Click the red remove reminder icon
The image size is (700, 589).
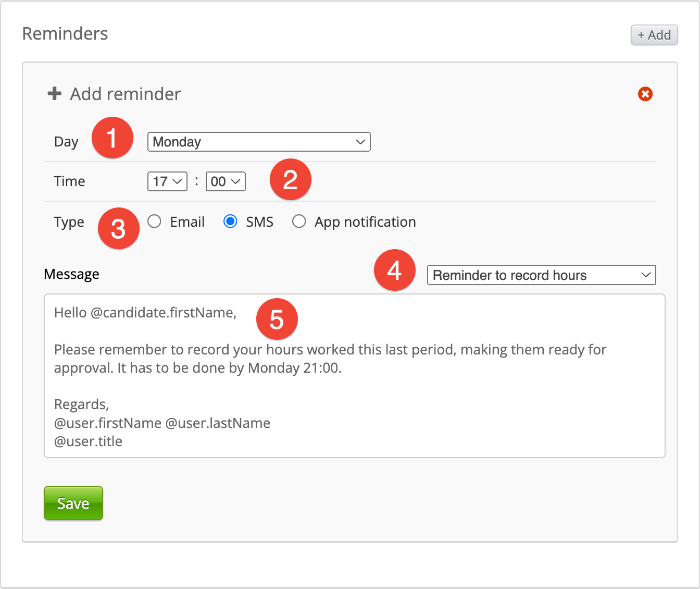click(x=645, y=94)
